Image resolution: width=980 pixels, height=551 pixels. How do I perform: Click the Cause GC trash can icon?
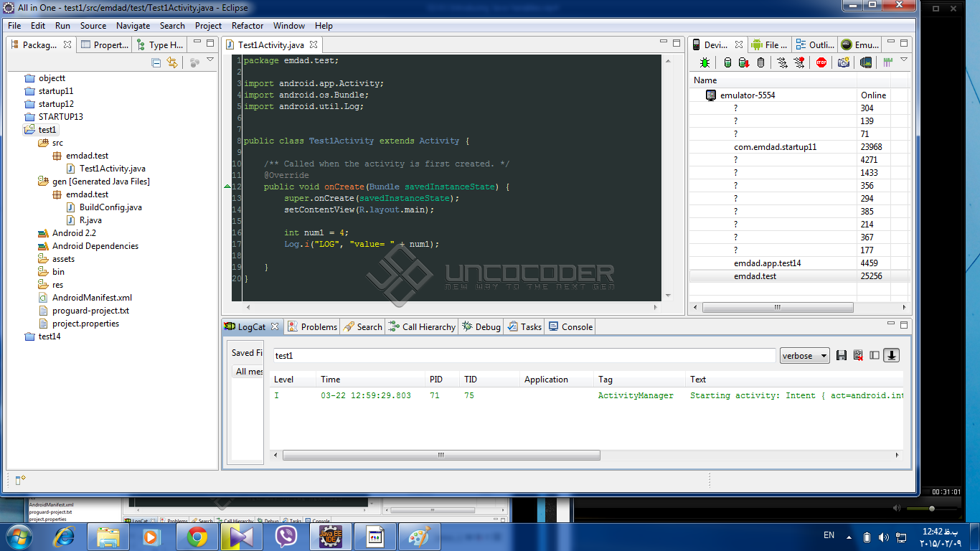760,62
